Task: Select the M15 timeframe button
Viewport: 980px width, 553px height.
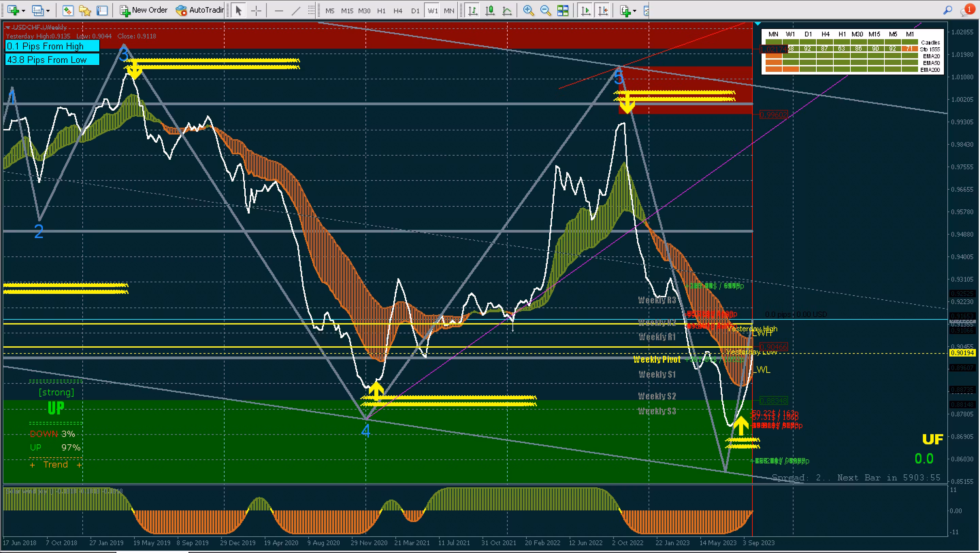Action: (347, 11)
